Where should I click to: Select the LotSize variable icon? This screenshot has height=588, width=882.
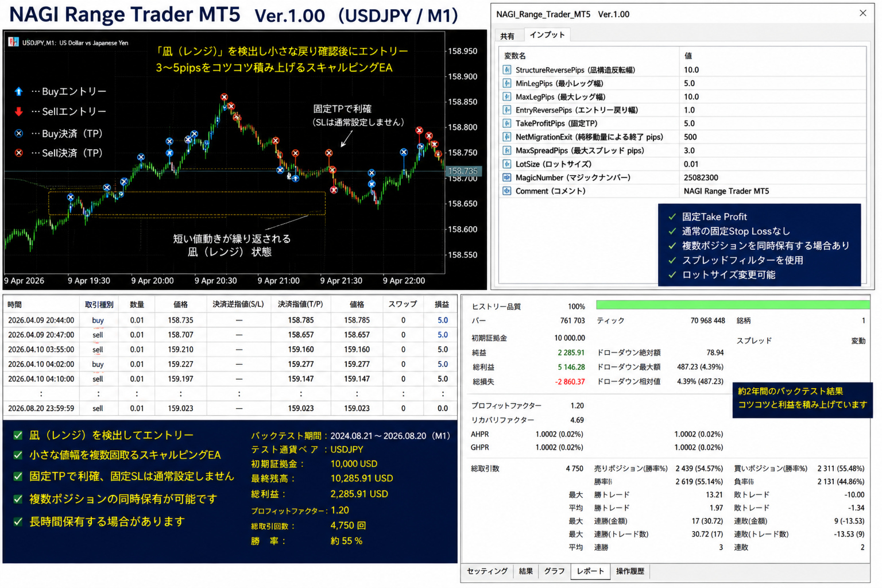click(x=507, y=164)
